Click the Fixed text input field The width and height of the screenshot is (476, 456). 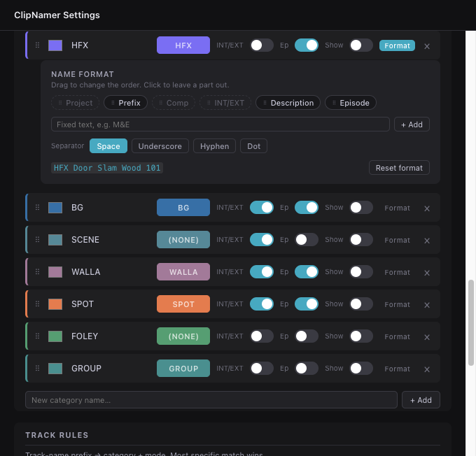tap(220, 124)
